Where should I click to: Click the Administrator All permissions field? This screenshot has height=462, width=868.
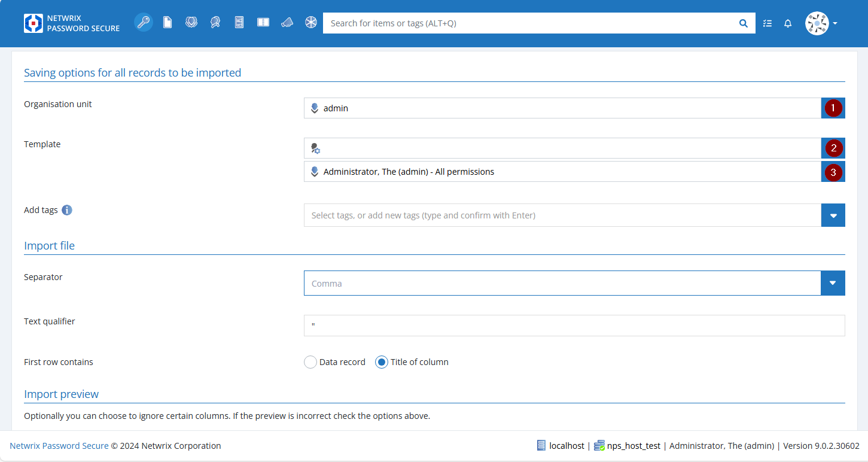[562, 172]
